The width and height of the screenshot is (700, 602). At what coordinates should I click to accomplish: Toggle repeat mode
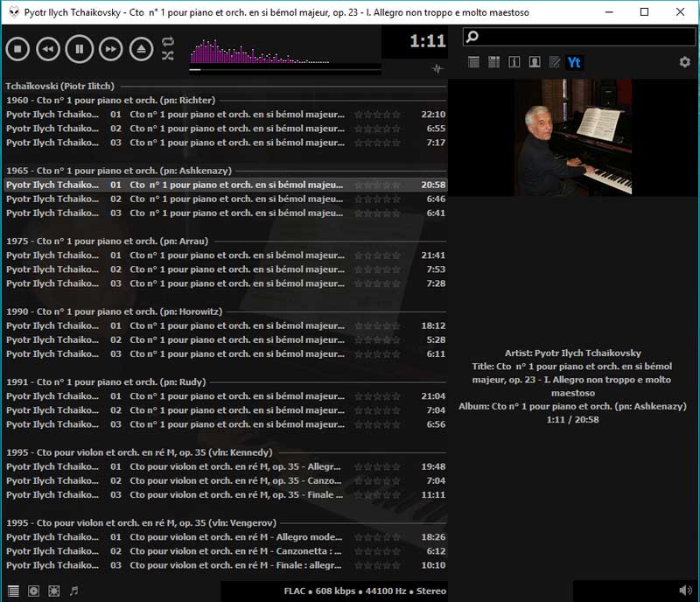168,41
